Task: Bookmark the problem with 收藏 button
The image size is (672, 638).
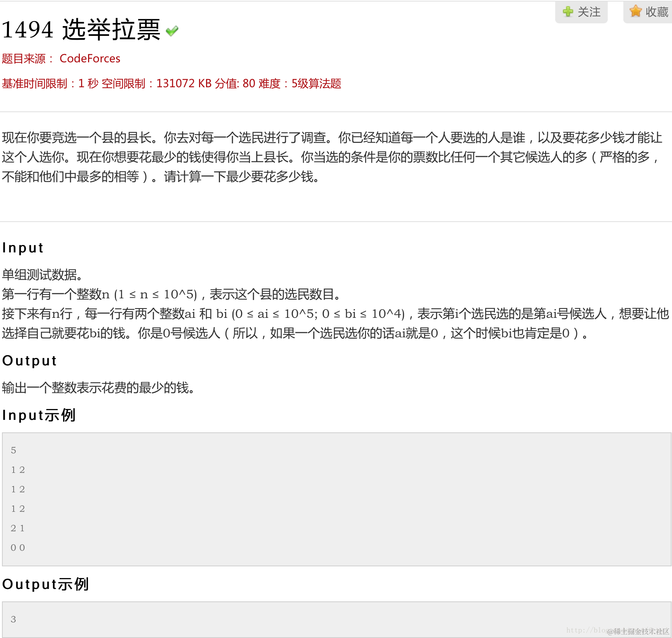Action: tap(647, 12)
